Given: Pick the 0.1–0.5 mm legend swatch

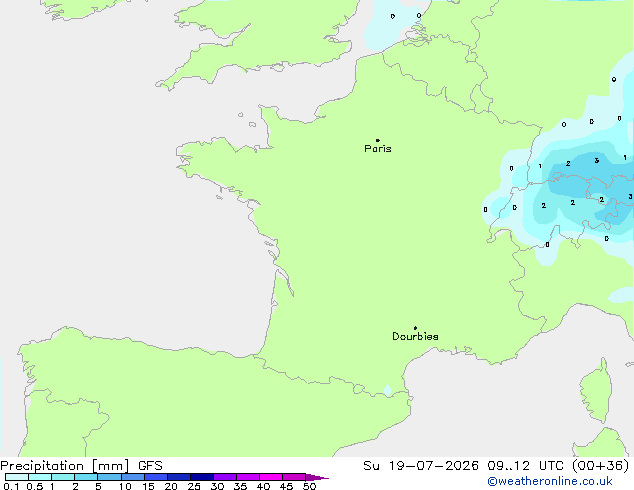Looking at the screenshot, I should pos(17,477).
